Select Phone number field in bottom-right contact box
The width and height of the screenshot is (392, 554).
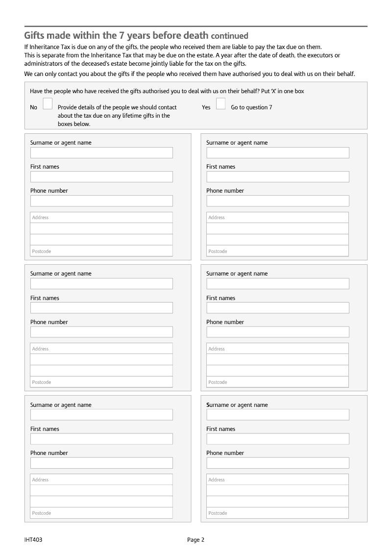278,463
